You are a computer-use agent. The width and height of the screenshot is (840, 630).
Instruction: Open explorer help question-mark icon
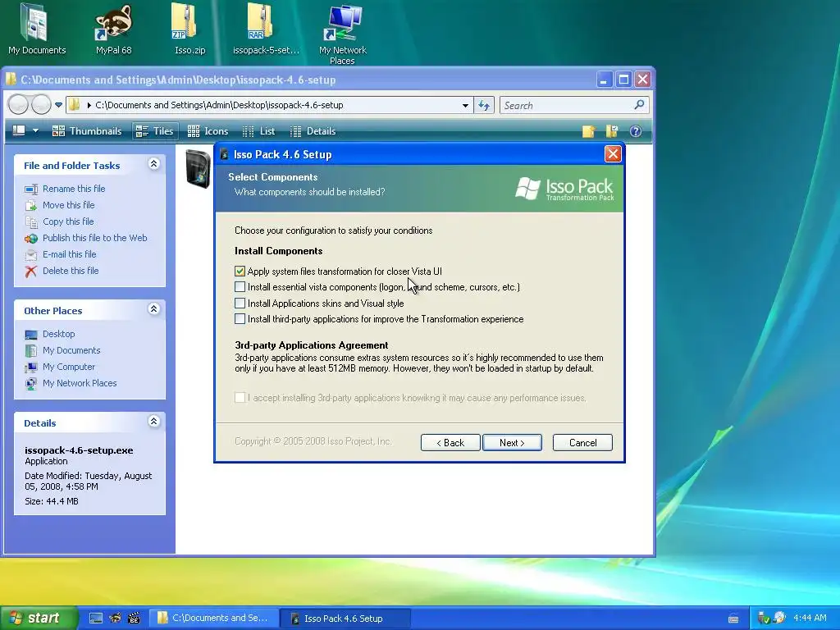pos(636,131)
